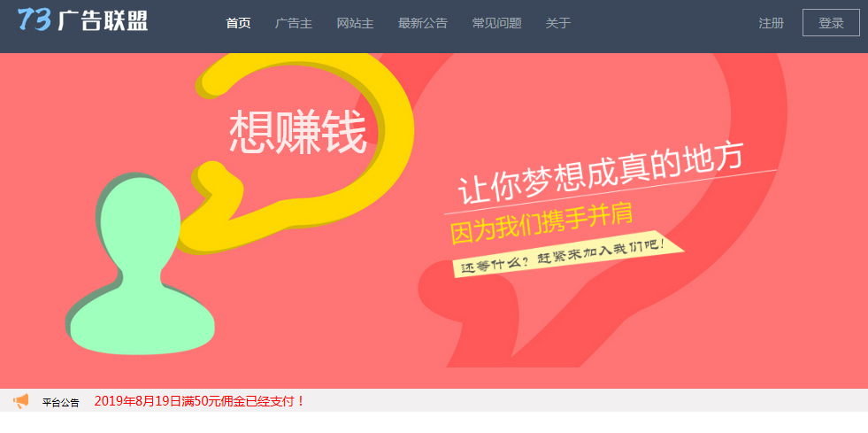
Task: Click the 登录 button
Action: (x=831, y=23)
